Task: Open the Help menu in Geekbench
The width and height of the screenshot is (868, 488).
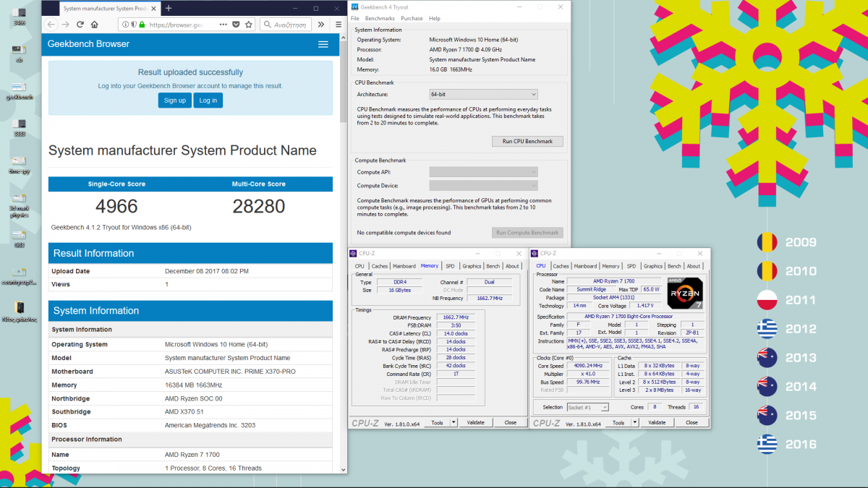Action: [435, 18]
